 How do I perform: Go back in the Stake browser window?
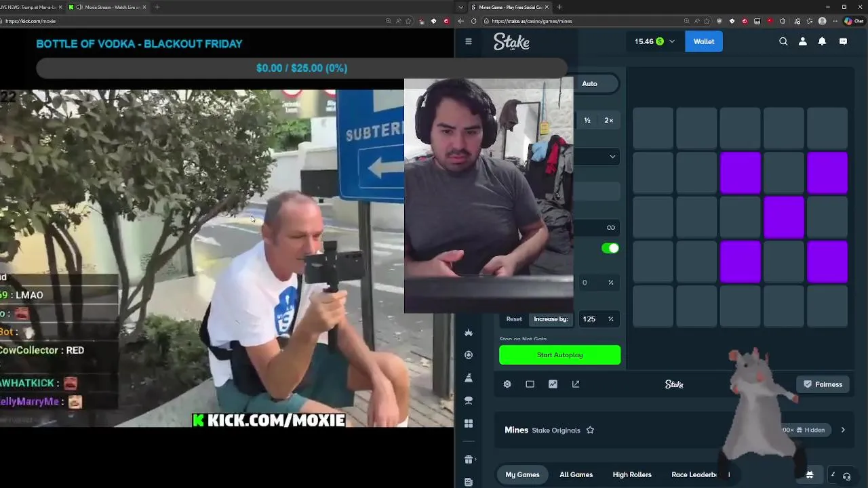pos(460,21)
